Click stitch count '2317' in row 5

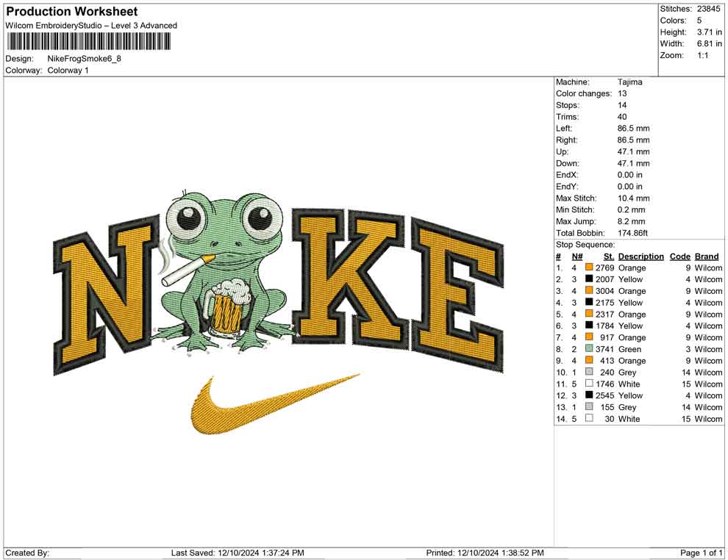click(604, 314)
